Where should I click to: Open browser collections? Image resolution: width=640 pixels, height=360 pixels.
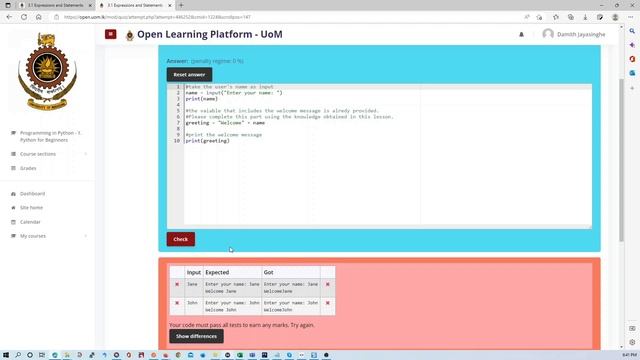[x=571, y=17]
